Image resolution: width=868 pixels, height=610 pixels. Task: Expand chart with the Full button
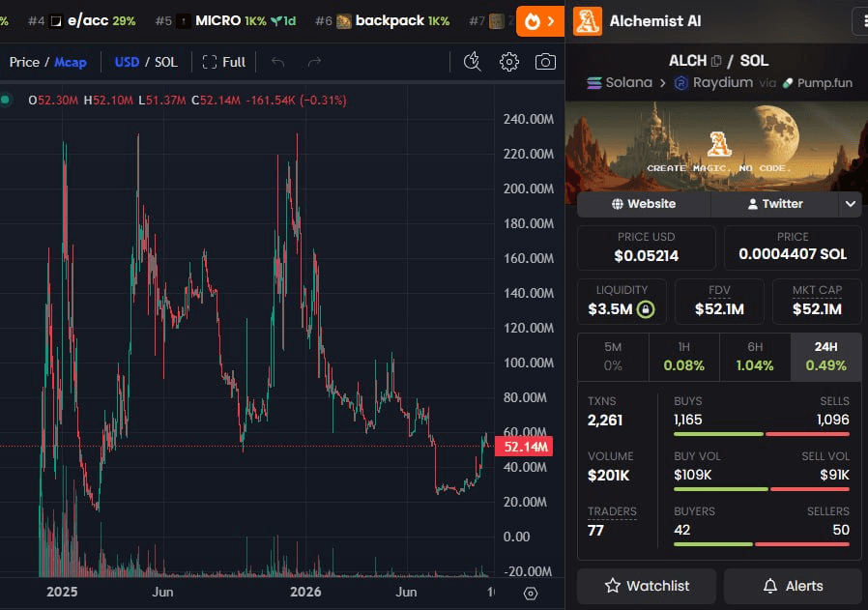pos(224,62)
